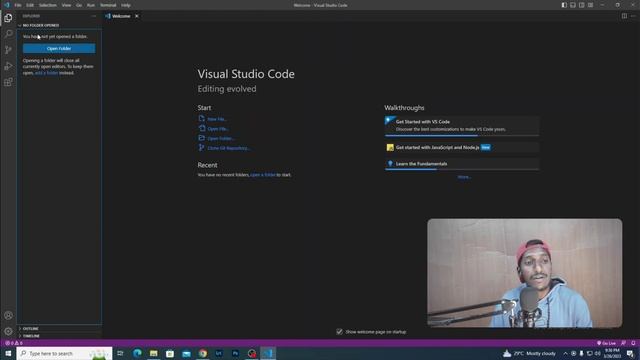The height and width of the screenshot is (360, 640).
Task: Open Microsoft Store from the taskbar
Action: 170,353
